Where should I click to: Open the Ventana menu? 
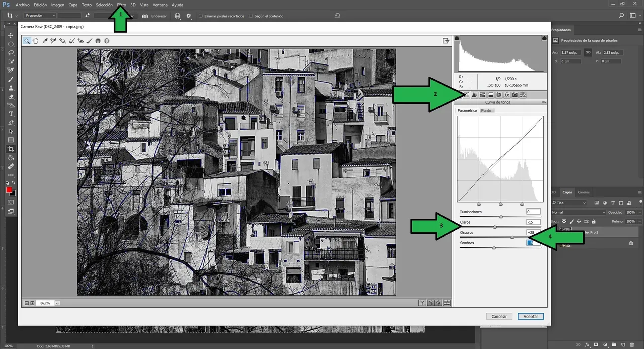[x=160, y=5]
